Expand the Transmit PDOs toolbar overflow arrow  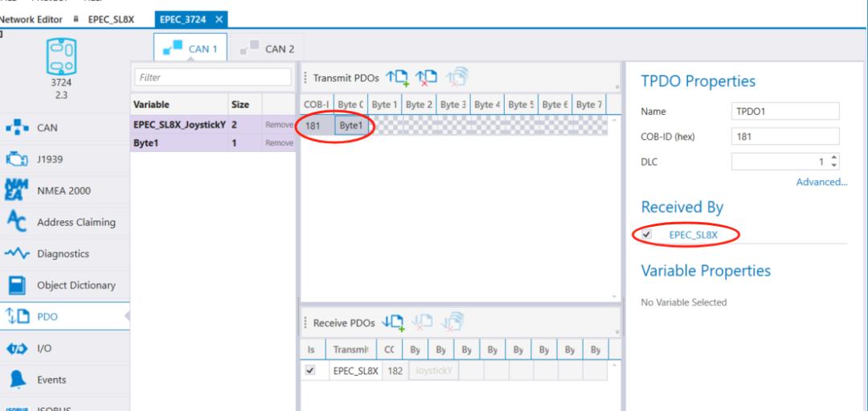(617, 87)
